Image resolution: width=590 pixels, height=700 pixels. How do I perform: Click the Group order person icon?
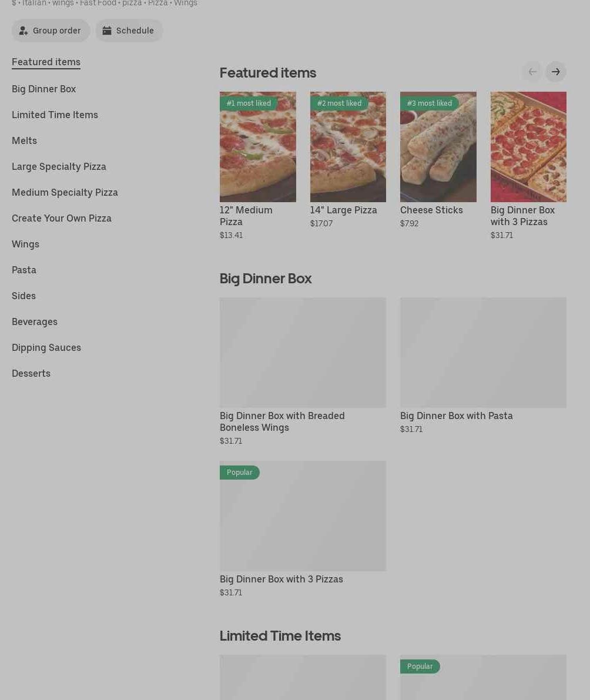(23, 31)
